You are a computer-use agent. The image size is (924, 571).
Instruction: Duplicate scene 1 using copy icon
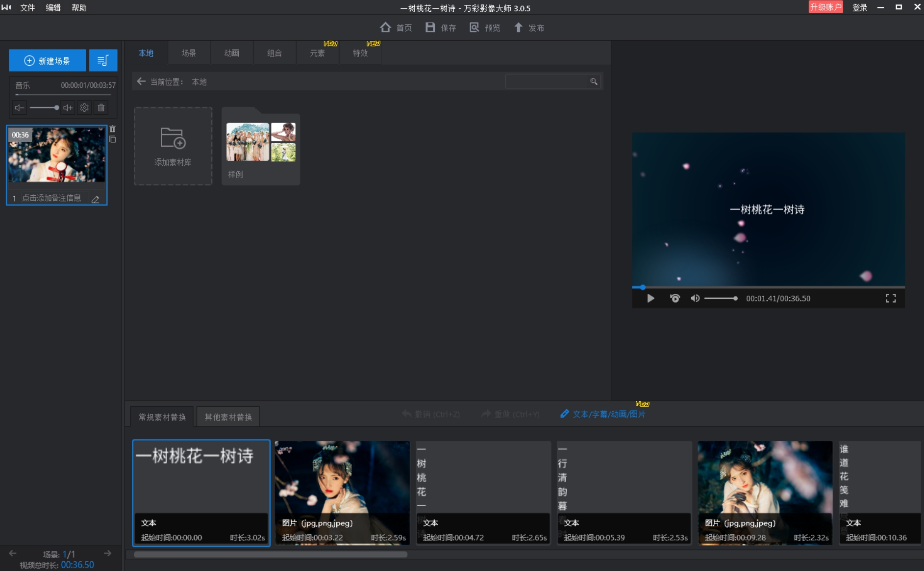click(x=113, y=139)
